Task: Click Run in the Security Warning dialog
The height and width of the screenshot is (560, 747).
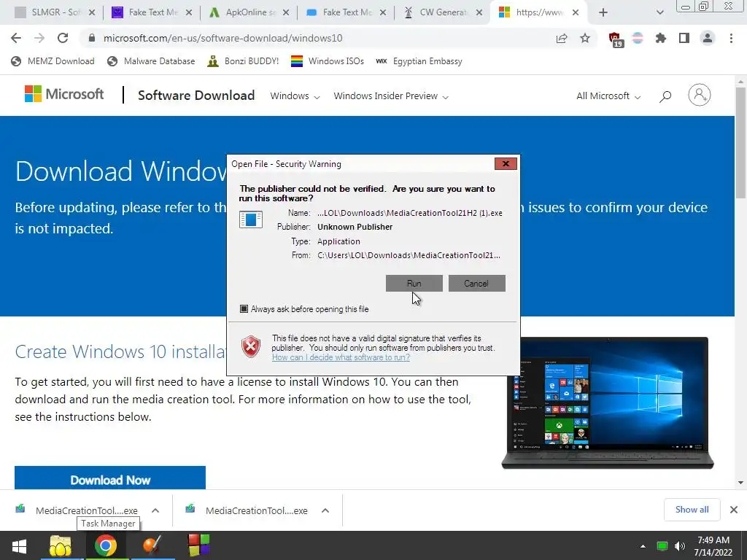Action: point(414,284)
